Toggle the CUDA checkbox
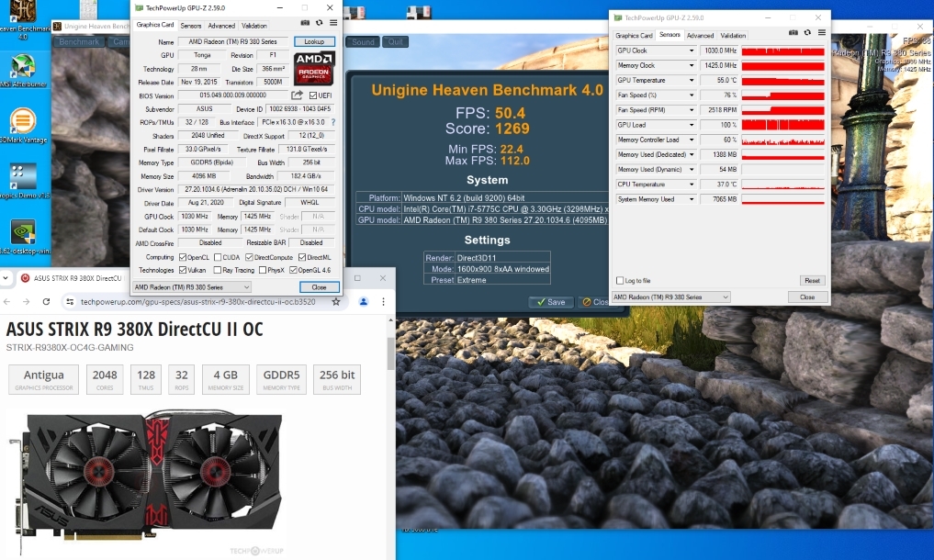This screenshot has height=560, width=934. [218, 257]
